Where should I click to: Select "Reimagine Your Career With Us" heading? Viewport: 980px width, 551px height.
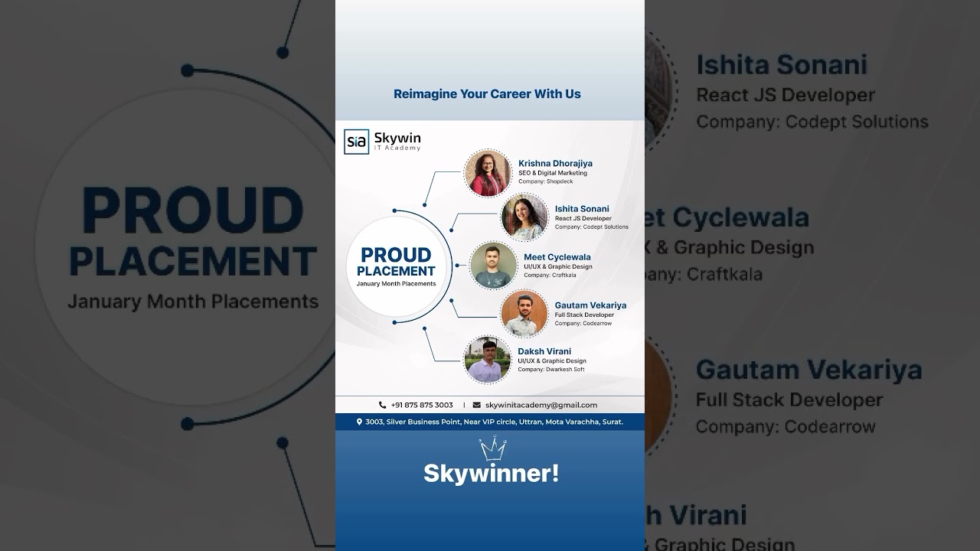[x=487, y=94]
